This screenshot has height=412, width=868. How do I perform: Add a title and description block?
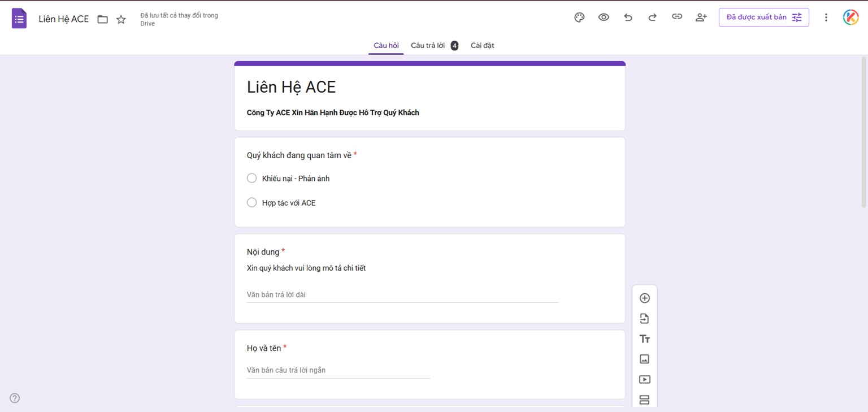coord(644,339)
